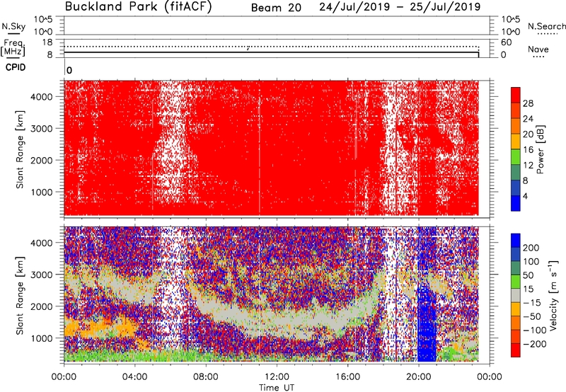Click the '-100' label on the Velocity scale
The width and height of the screenshot is (566, 392).
pyautogui.click(x=535, y=330)
